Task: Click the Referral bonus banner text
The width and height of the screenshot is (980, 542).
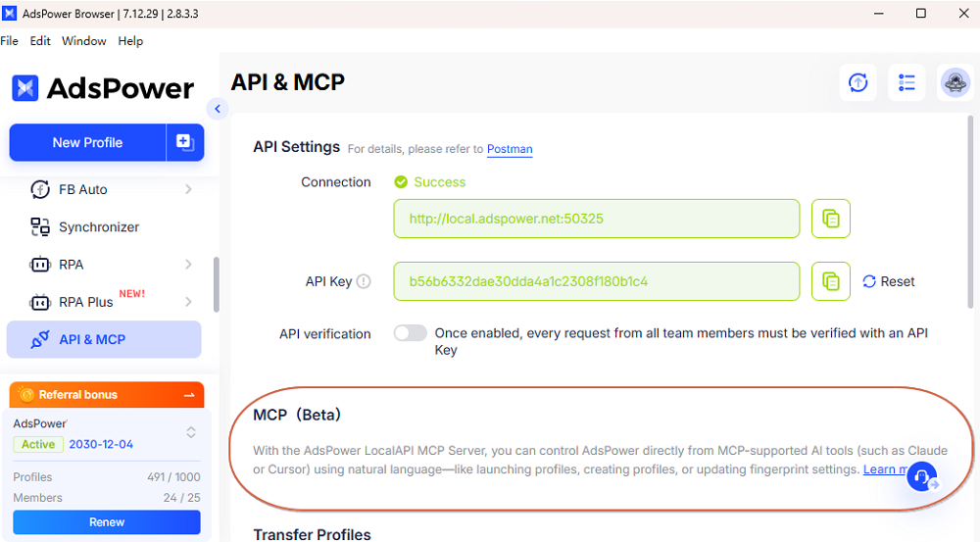Action: [78, 394]
